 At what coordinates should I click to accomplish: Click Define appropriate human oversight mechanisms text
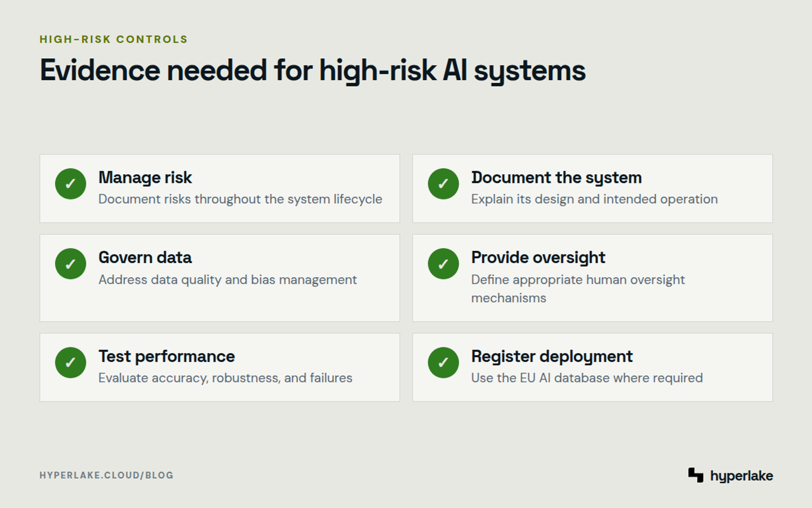pyautogui.click(x=578, y=289)
